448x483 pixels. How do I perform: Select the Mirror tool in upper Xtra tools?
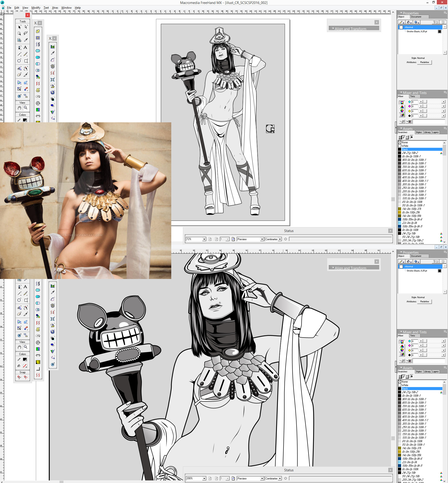pos(52,112)
